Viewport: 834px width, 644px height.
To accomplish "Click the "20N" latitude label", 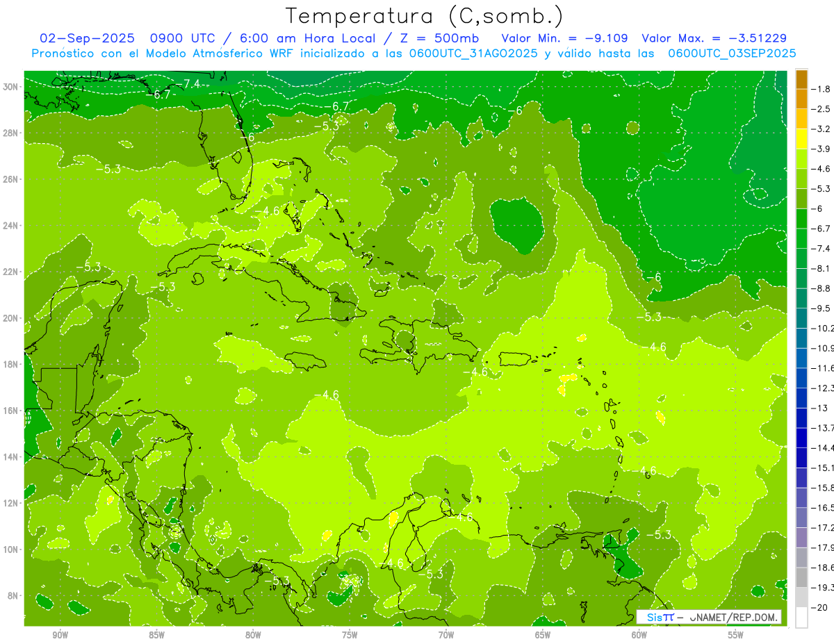I will click(10, 318).
